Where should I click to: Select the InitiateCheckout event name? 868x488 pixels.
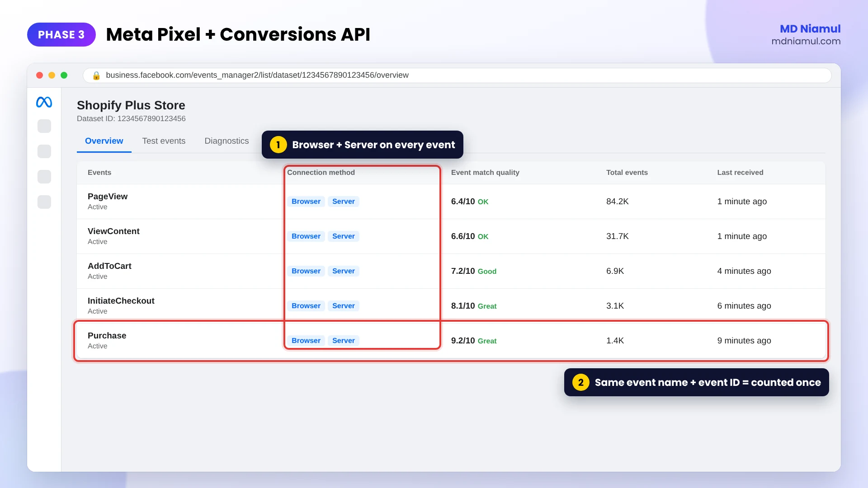tap(121, 301)
